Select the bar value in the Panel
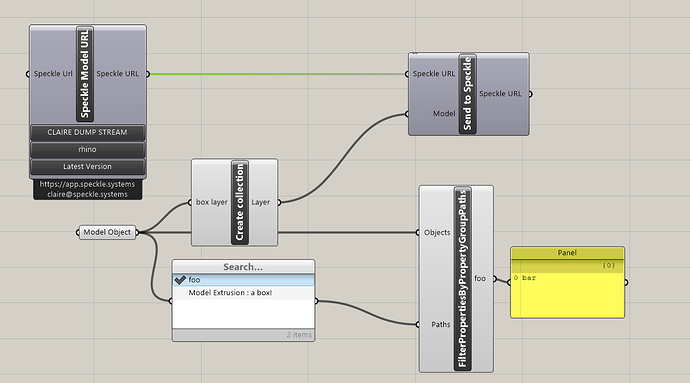 pos(529,278)
